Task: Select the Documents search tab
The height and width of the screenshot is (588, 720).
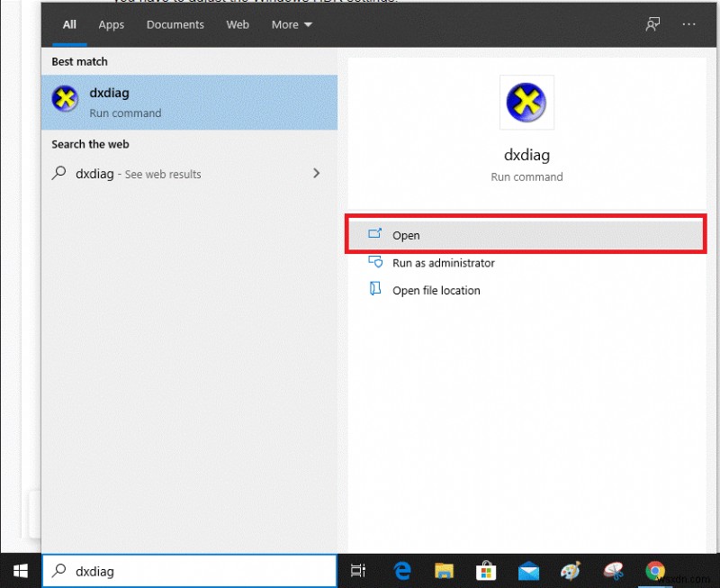Action: tap(175, 24)
